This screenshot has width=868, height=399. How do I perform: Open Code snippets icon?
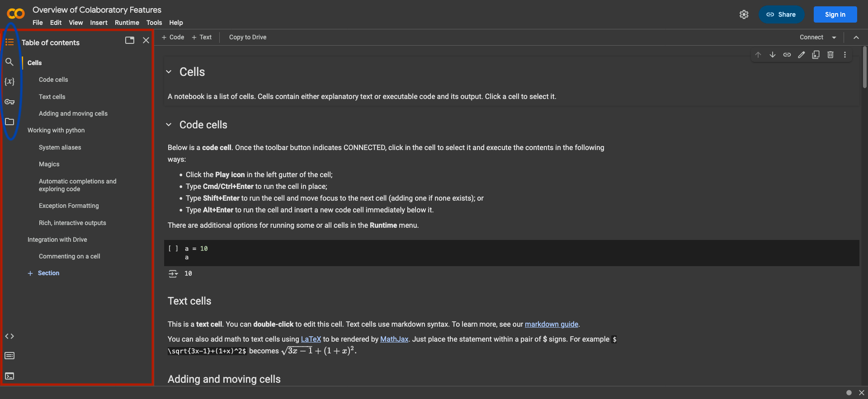pos(9,336)
